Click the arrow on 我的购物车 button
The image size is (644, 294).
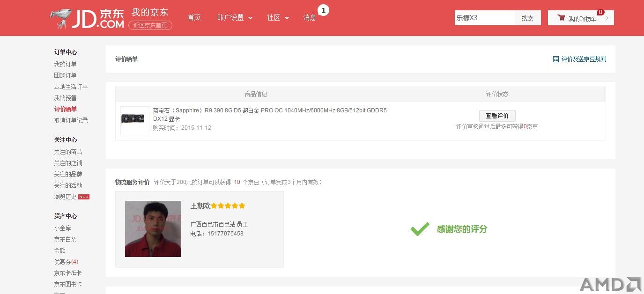(607, 18)
